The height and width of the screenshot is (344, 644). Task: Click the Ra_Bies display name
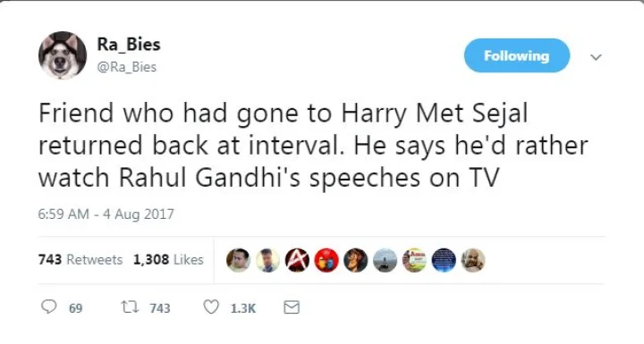coord(129,44)
